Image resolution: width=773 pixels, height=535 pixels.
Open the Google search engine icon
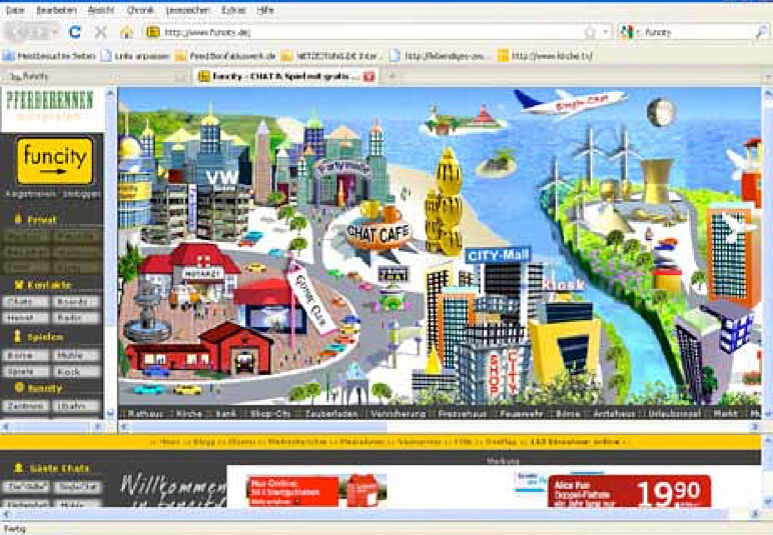point(626,32)
